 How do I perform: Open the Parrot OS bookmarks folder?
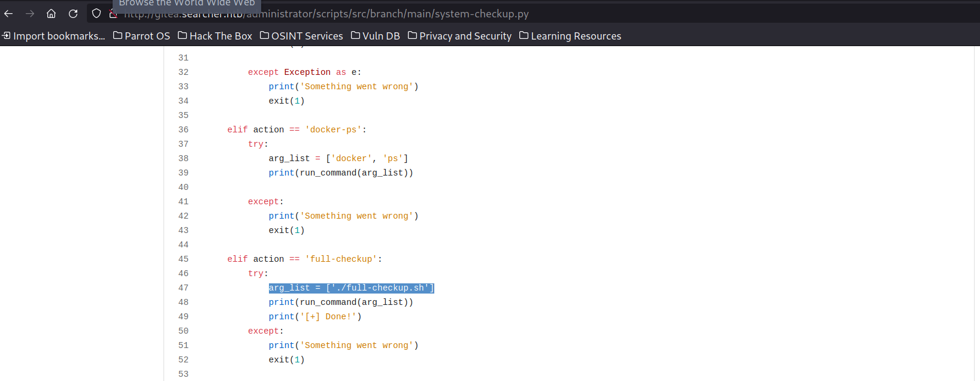(141, 36)
